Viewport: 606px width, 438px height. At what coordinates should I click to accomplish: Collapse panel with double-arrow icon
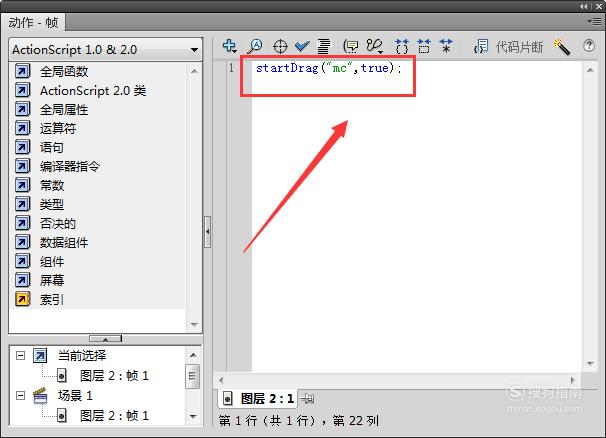click(x=584, y=7)
